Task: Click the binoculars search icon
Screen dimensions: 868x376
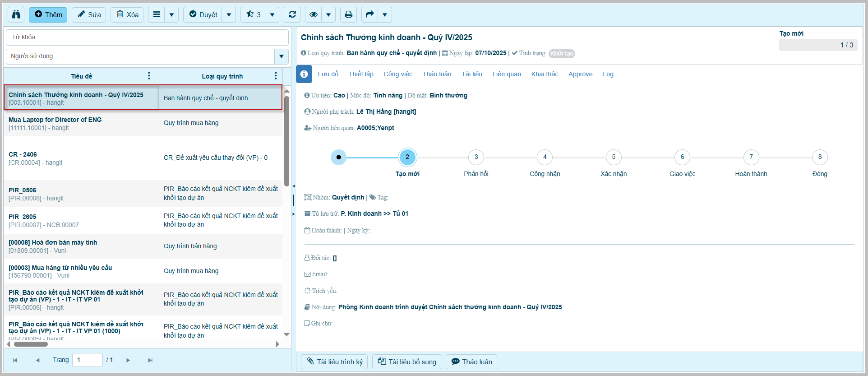Action: coord(16,14)
